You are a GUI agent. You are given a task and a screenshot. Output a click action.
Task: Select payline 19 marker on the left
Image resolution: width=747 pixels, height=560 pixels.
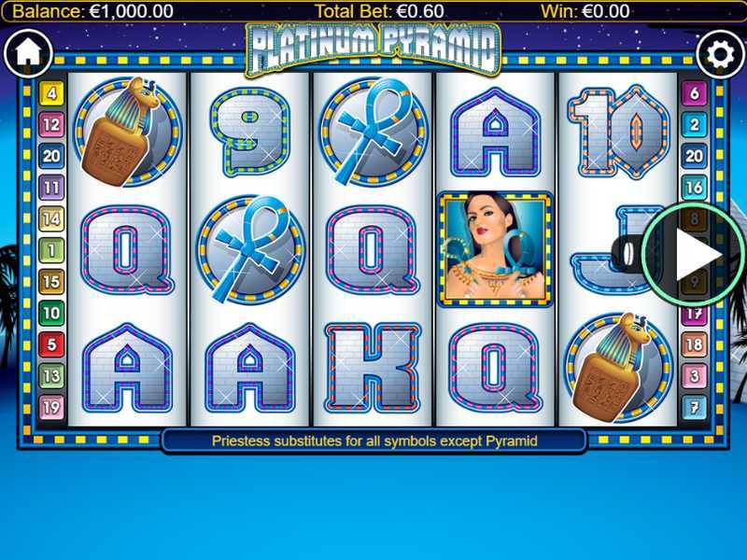51,407
